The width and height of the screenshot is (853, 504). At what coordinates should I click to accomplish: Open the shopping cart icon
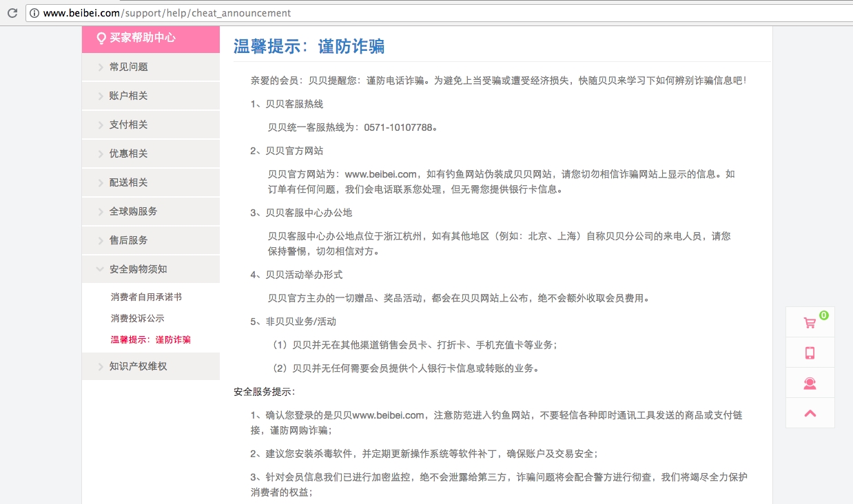[x=810, y=322]
